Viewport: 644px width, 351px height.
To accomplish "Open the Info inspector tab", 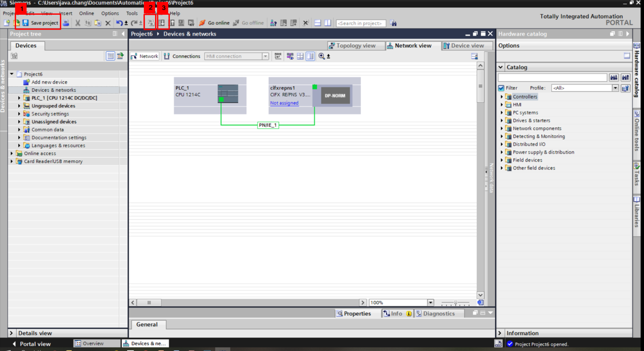I will [x=397, y=313].
